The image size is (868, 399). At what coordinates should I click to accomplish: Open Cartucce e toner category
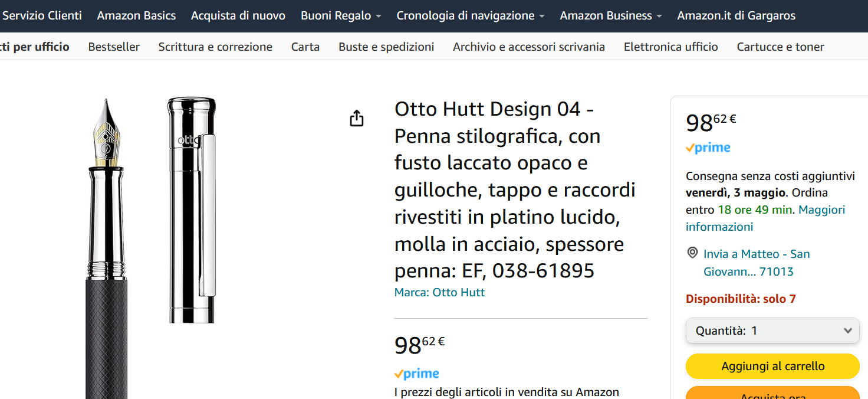click(x=780, y=47)
